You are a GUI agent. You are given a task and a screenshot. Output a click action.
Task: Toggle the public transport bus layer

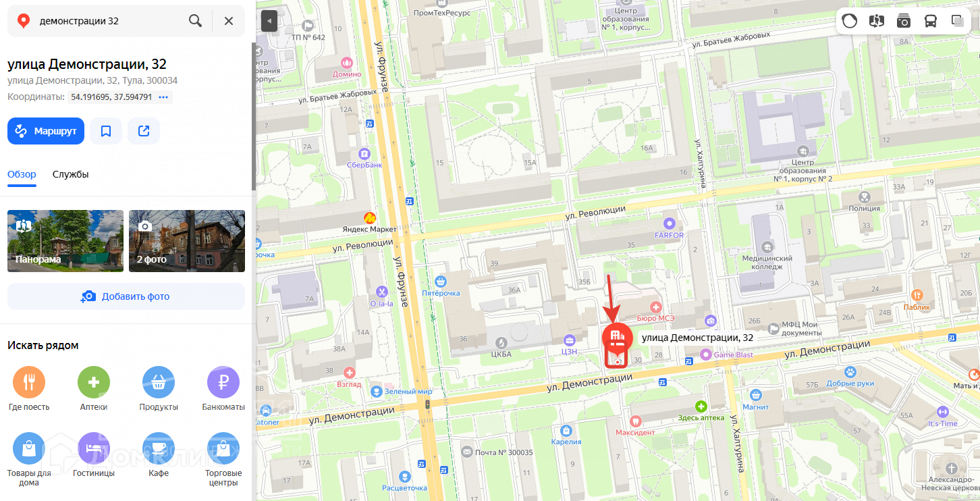(930, 21)
